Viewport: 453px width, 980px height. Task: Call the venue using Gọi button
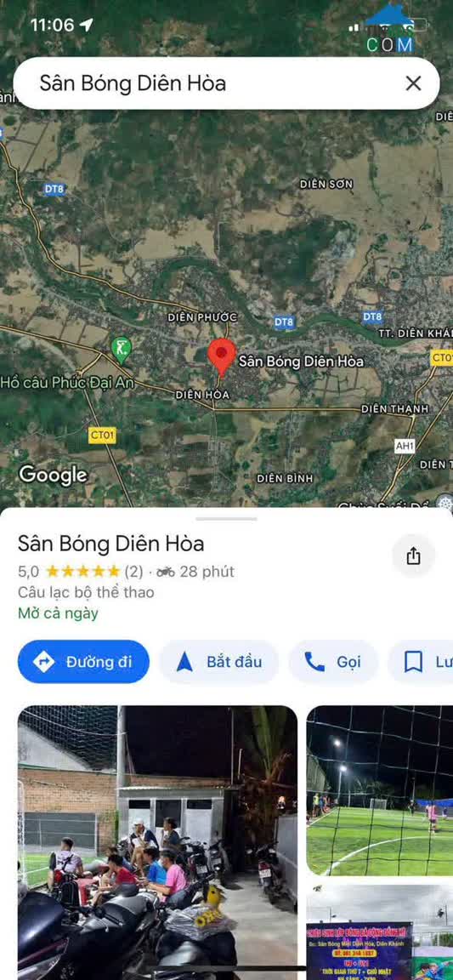tap(333, 661)
